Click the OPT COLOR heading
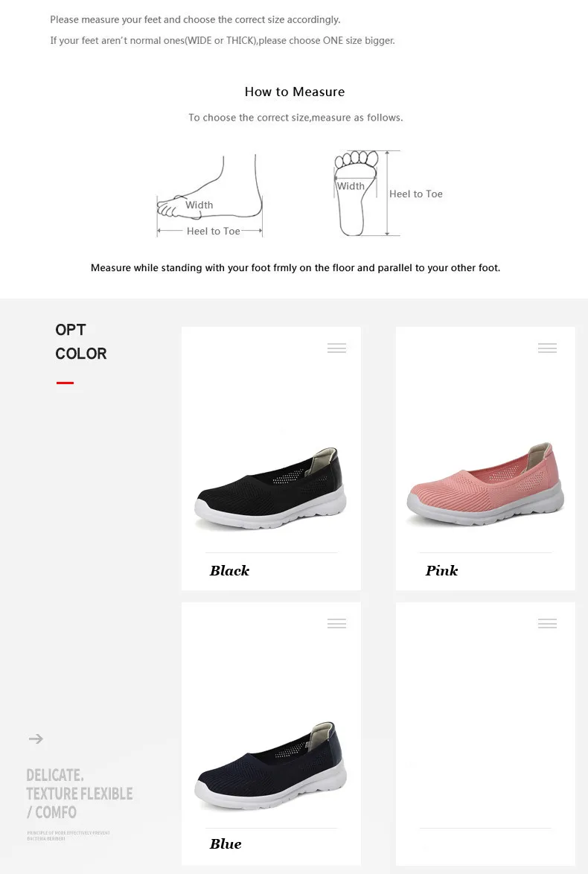The image size is (588, 874). (80, 342)
